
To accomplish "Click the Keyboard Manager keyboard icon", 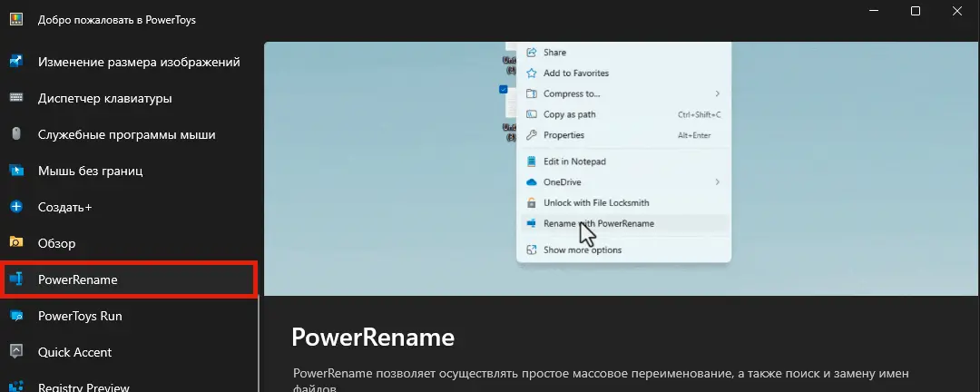I will (15, 98).
